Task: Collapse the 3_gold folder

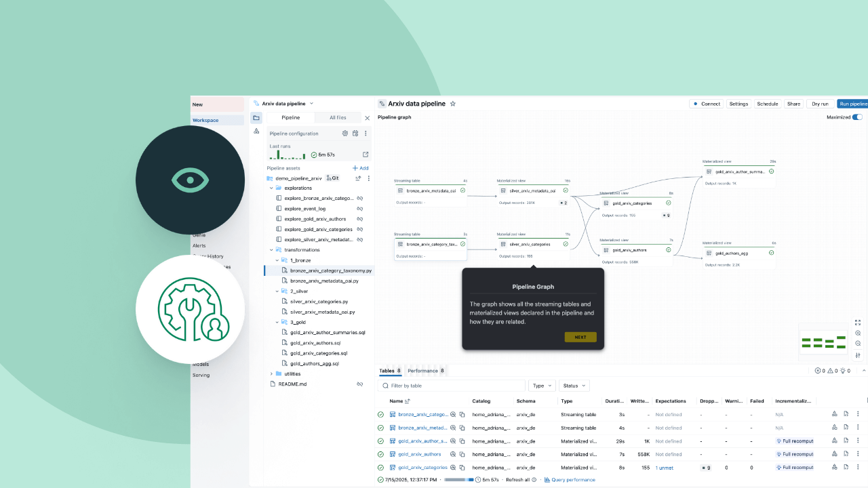Action: (x=277, y=322)
